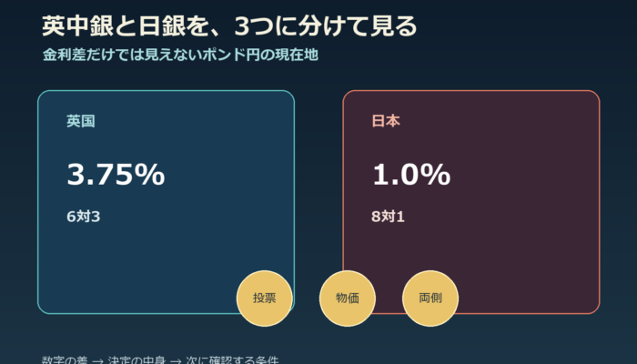This screenshot has height=364, width=637.
Task: Select the 物価 circle badge
Action: coord(348,298)
